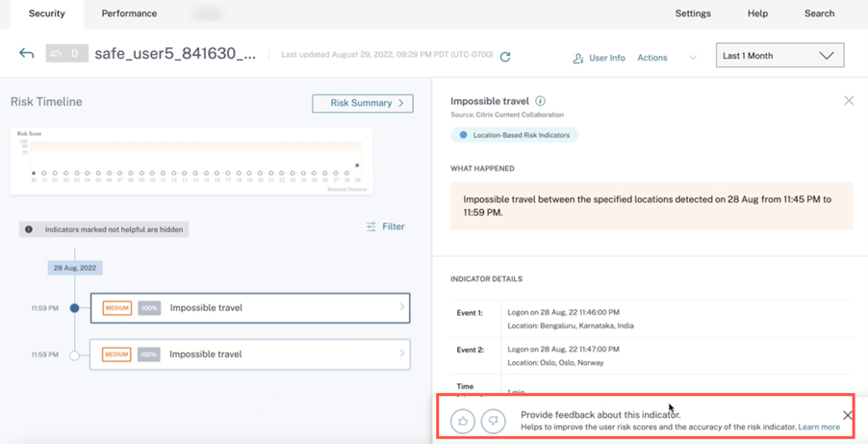This screenshot has width=868, height=444.
Task: Switch to the Performance tab
Action: (x=129, y=13)
